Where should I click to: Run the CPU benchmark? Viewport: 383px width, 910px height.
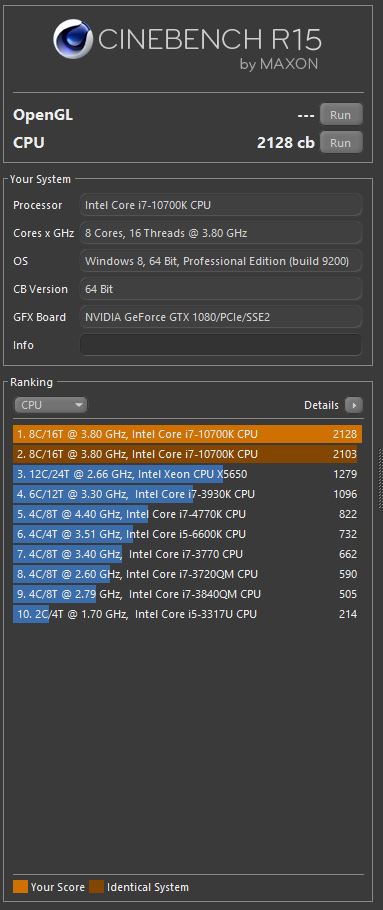pos(341,142)
